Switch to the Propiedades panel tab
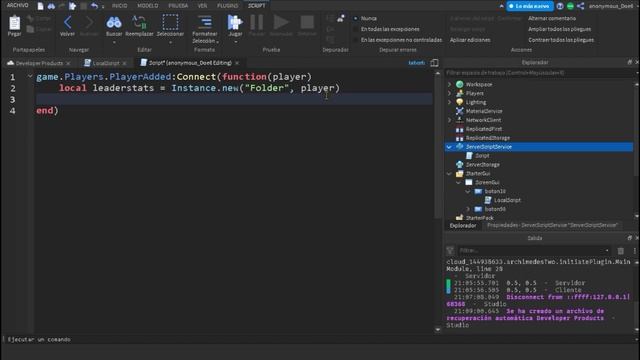Image resolution: width=640 pixels, height=360 pixels. pos(552,225)
